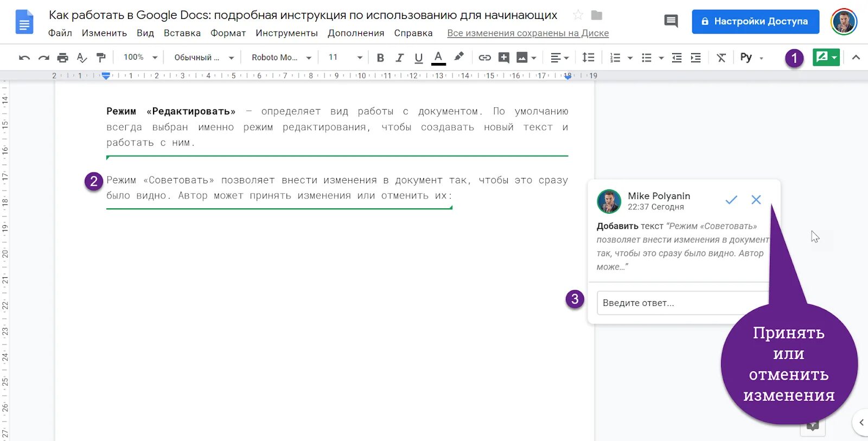The image size is (868, 441).
Task: Insert an image via picture icon
Action: [522, 57]
